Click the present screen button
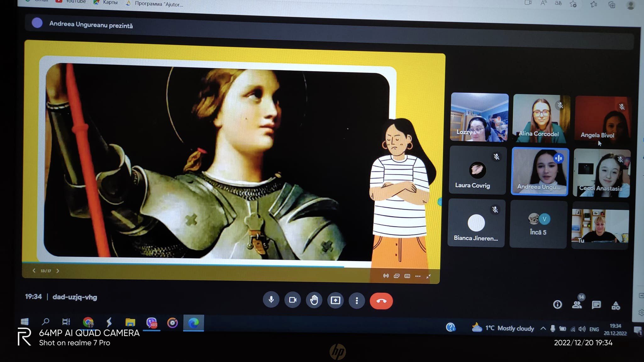The width and height of the screenshot is (644, 362). pyautogui.click(x=335, y=301)
